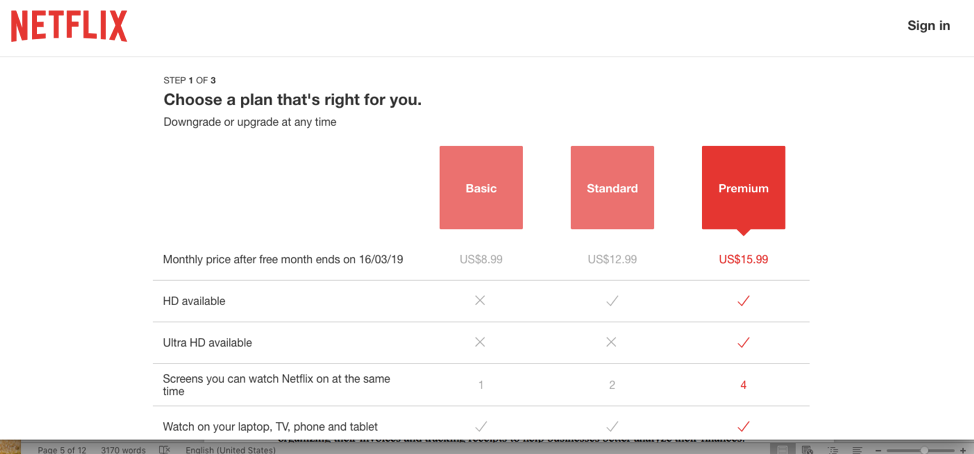The image size is (974, 454).
Task: Click the Standard Ultra HD cross icon
Action: tap(611, 342)
